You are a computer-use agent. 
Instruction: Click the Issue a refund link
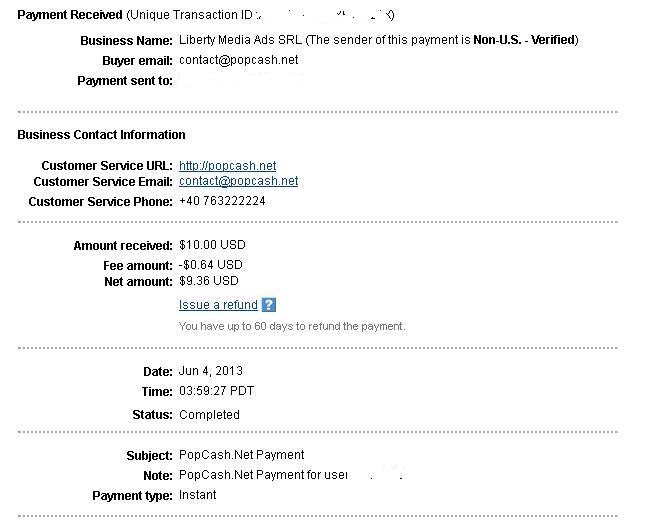pos(218,305)
